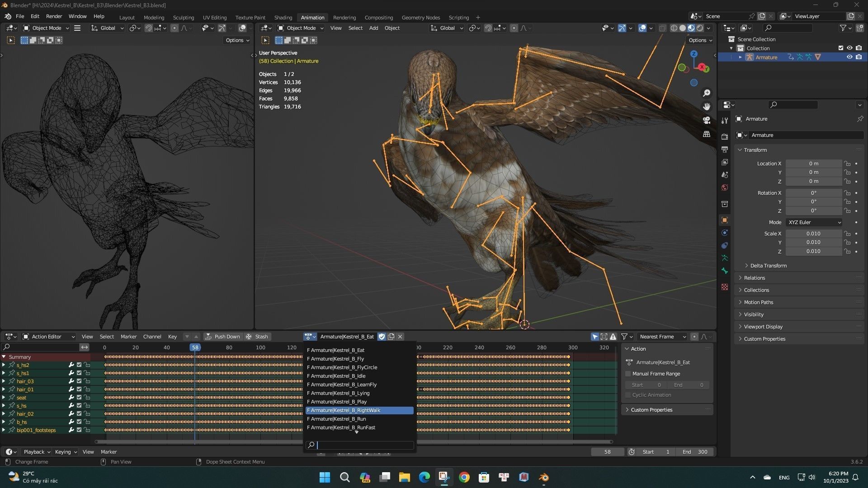Expand the s_hs1 channel group

click(x=4, y=373)
